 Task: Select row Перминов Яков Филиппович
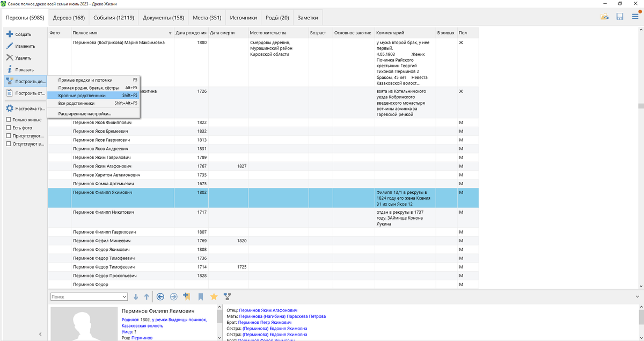[263, 122]
